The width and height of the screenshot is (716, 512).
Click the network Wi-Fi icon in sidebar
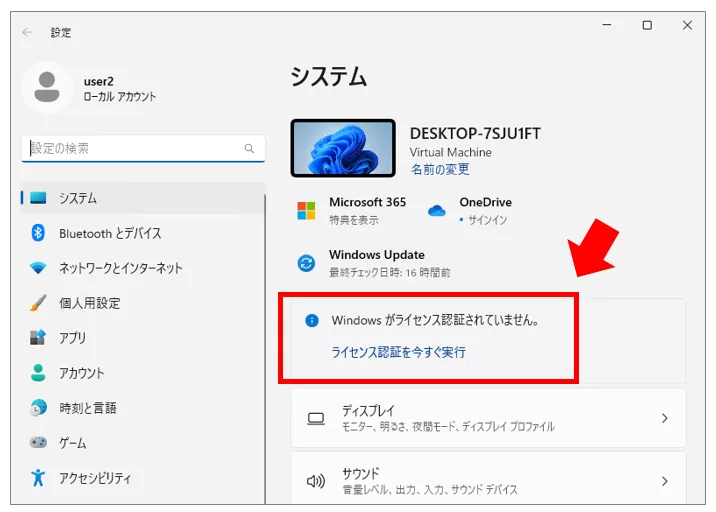coord(38,268)
